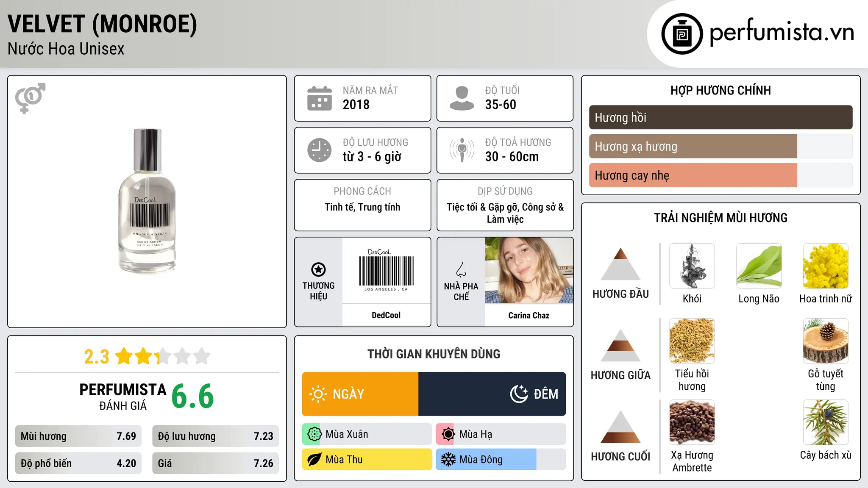Click the star rating next to 2.3

(x=163, y=356)
